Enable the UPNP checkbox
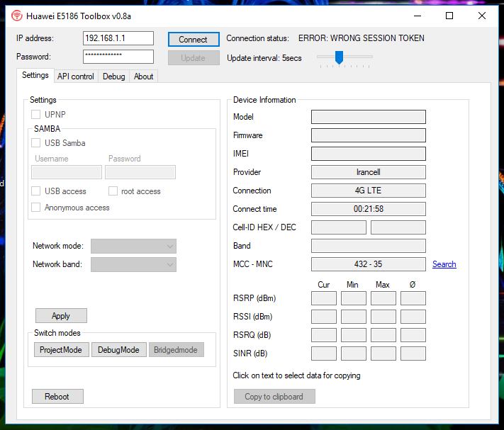Viewport: 504px width, 430px height. click(35, 114)
